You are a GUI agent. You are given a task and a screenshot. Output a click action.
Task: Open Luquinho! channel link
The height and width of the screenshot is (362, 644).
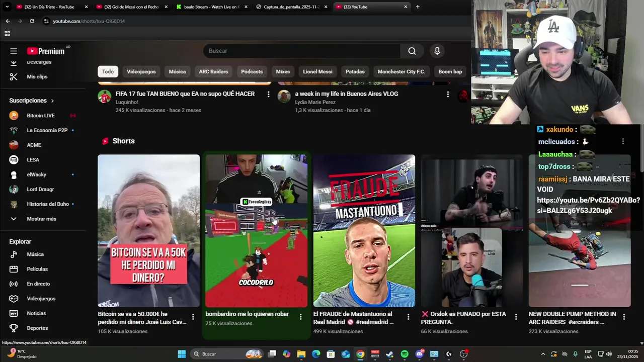coord(127,102)
